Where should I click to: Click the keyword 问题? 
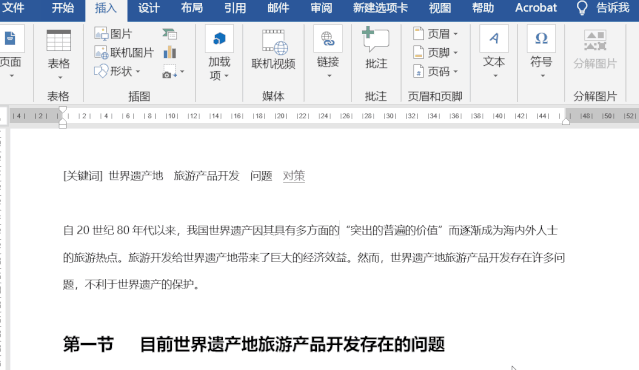coord(261,176)
